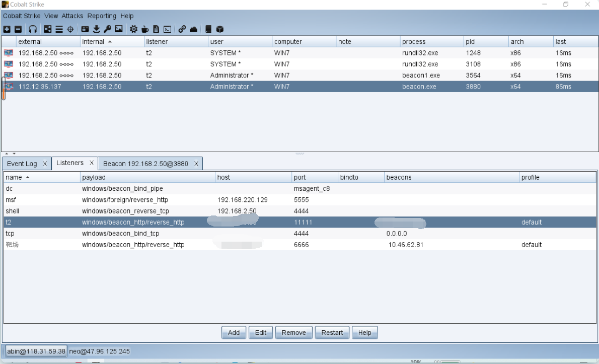The height and width of the screenshot is (364, 599).
Task: Sort sessions by the user column
Action: tap(240, 42)
